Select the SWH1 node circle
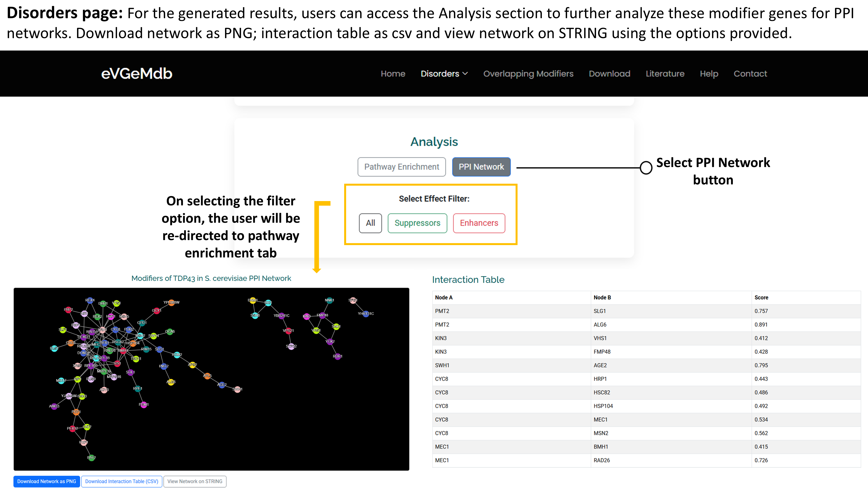 238,389
